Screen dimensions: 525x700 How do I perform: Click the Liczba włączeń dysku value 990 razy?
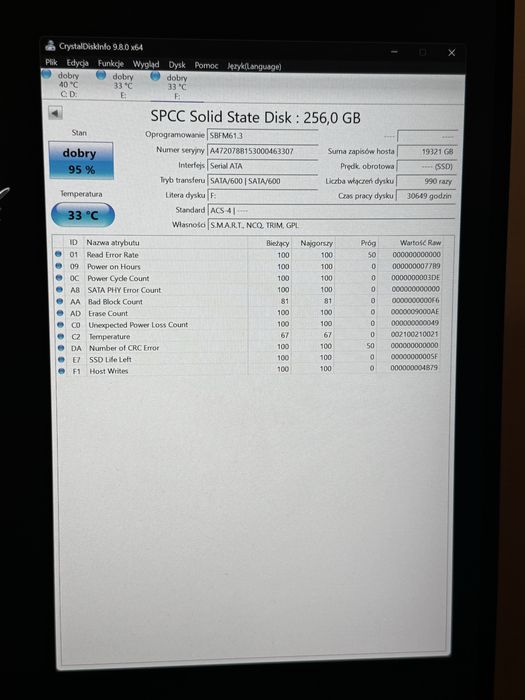[426, 181]
